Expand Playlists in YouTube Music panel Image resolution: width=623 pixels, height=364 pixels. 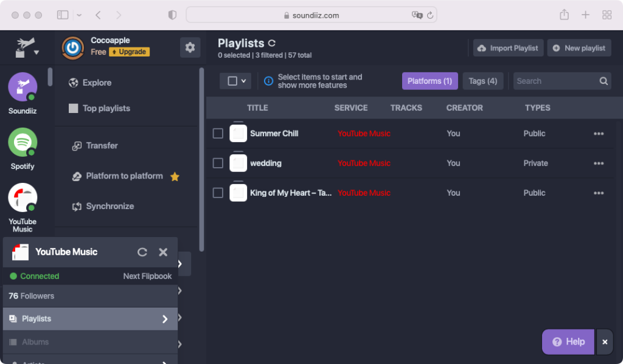pos(164,319)
